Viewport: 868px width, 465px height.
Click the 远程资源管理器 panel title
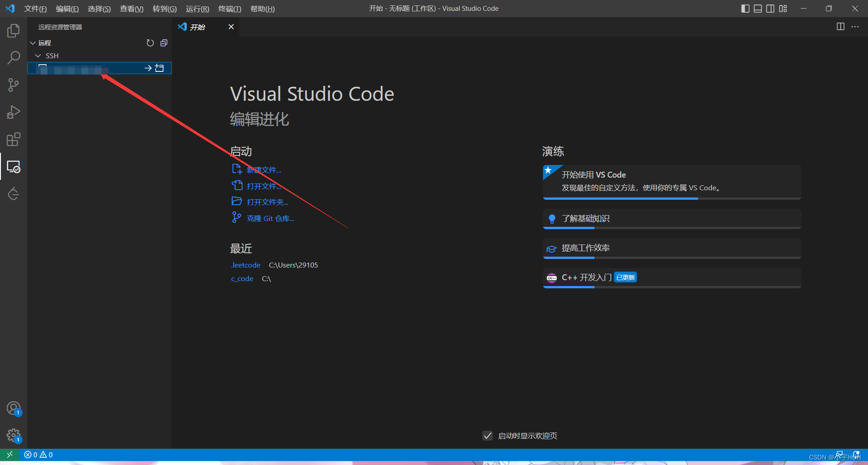point(60,27)
